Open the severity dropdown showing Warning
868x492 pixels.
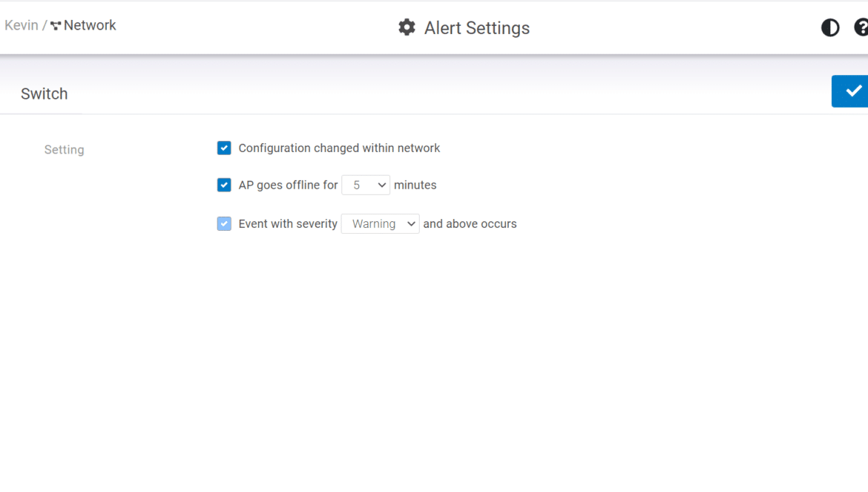(381, 223)
